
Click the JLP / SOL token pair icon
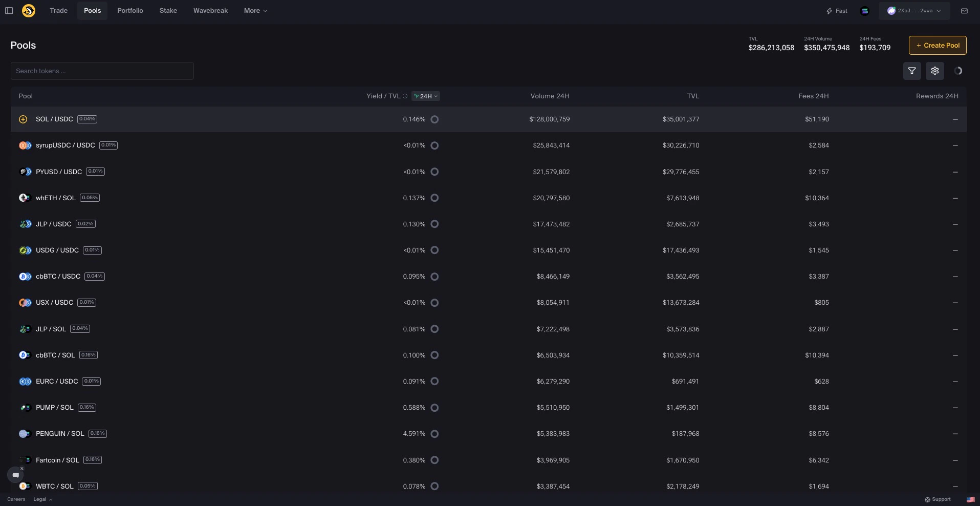(x=25, y=329)
